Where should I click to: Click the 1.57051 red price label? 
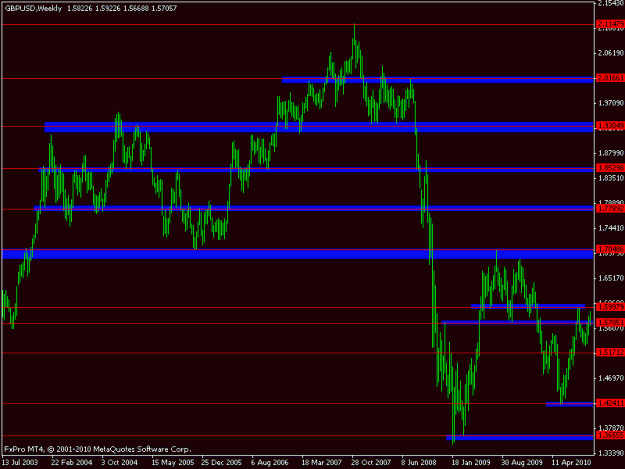click(x=610, y=322)
